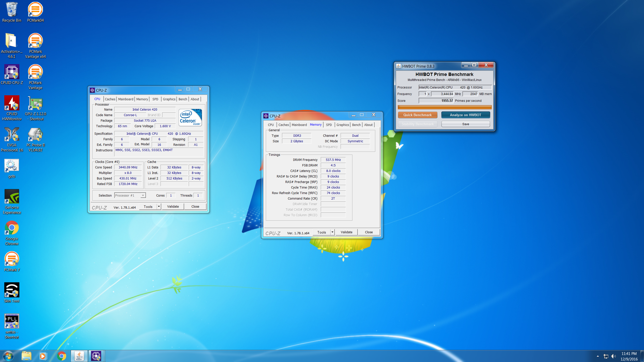Open Windows Media Player from the taskbar

coord(43,356)
